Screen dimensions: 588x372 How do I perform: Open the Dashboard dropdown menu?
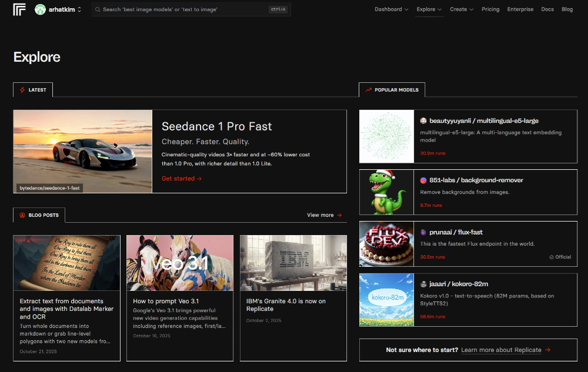pos(391,9)
